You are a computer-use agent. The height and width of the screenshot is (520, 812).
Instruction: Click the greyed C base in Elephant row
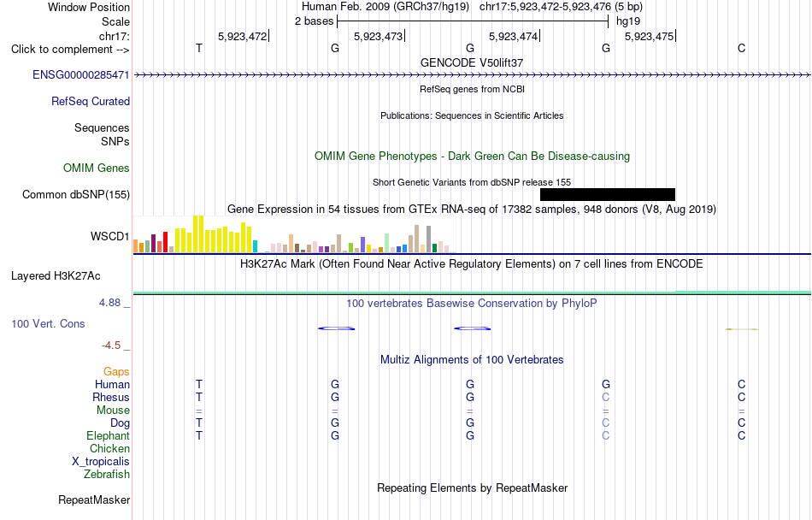click(606, 435)
